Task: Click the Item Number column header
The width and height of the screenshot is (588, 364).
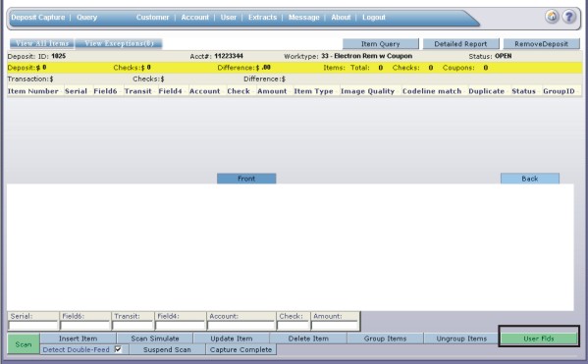Action: tap(33, 91)
